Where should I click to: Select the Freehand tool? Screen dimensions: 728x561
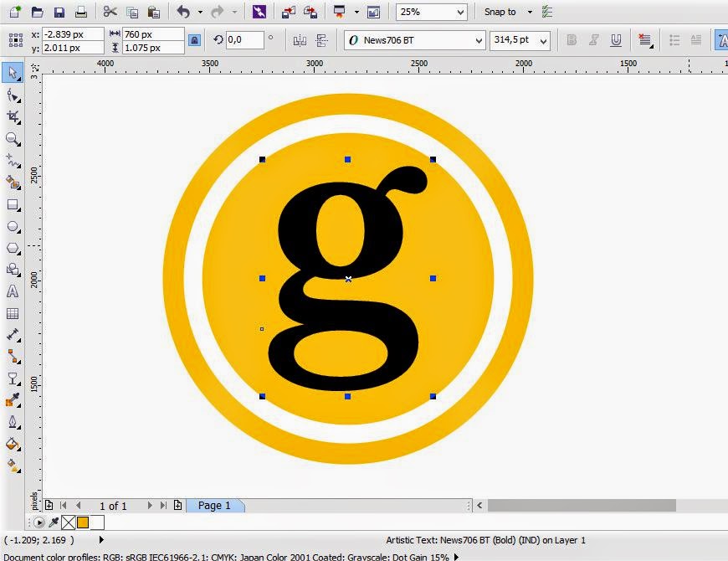click(x=13, y=161)
